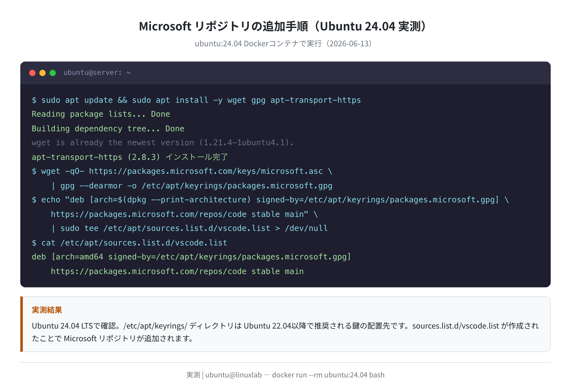Click the "apt-transport-https (2.8.3) インストール完了" line
Viewport: 571px width, 392px height.
click(130, 157)
